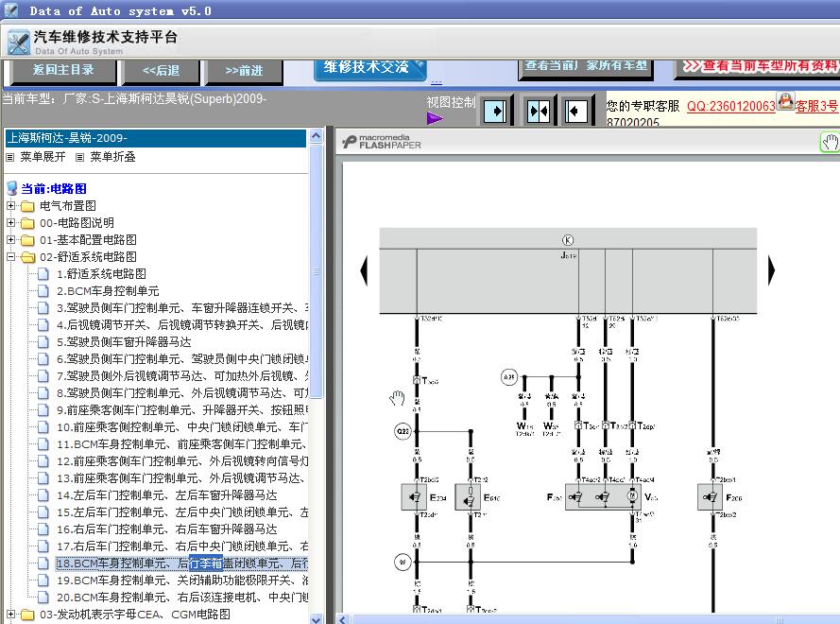Expand 00-电路图说明 folder

click(10, 222)
